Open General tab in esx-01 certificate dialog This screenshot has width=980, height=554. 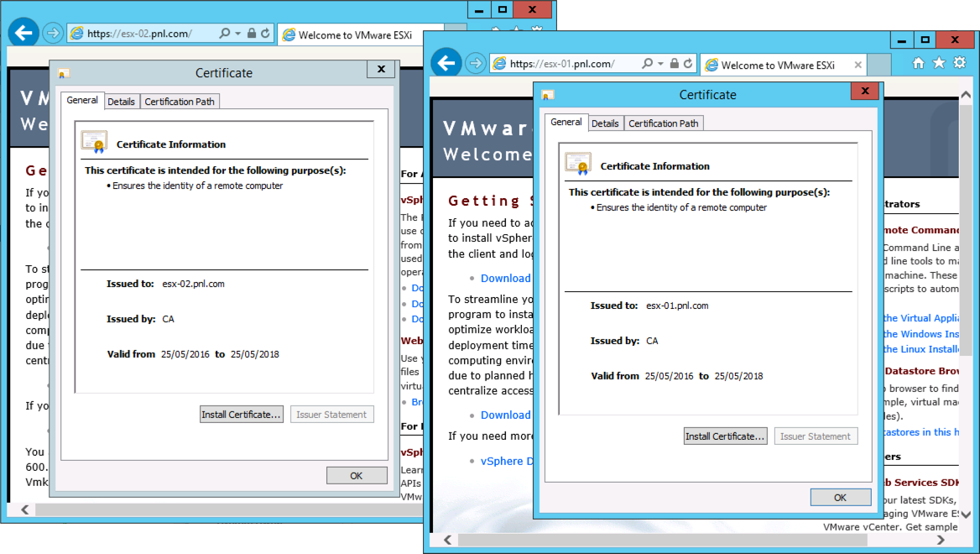click(x=566, y=122)
